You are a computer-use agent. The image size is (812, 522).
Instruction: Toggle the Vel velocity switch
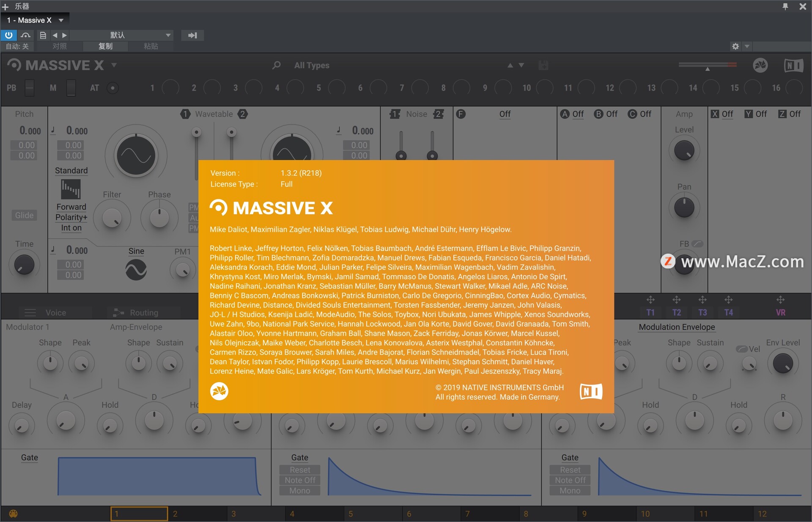(742, 349)
